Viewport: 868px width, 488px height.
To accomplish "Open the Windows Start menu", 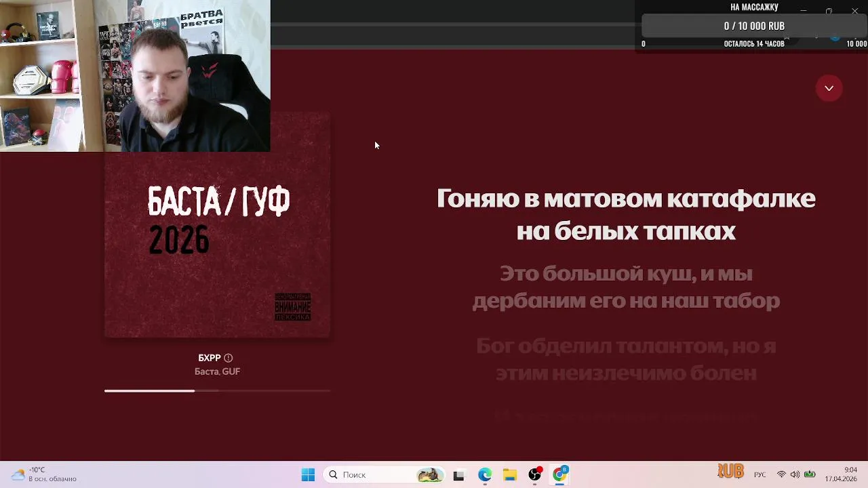I will (x=308, y=475).
